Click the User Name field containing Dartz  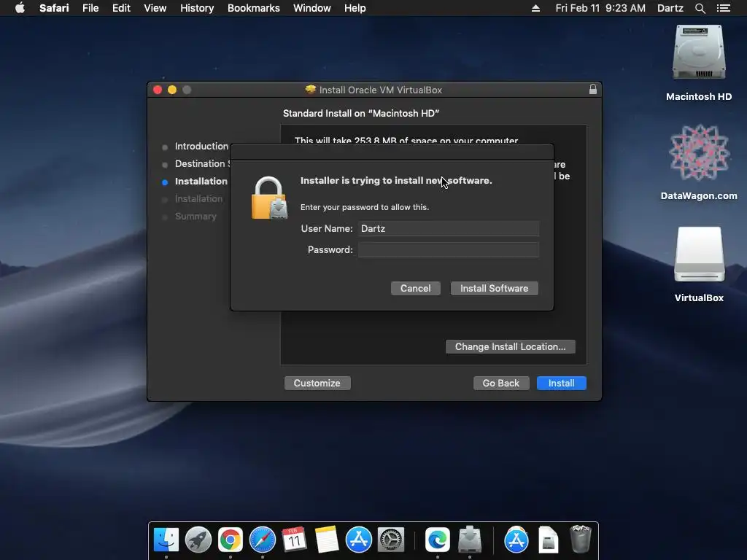point(449,228)
